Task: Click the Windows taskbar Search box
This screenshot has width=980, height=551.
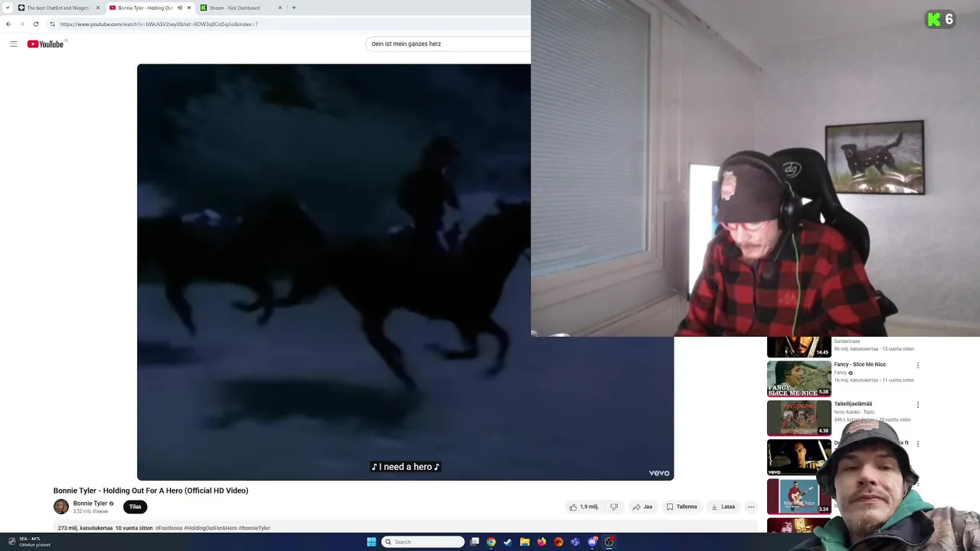Action: tap(423, 542)
